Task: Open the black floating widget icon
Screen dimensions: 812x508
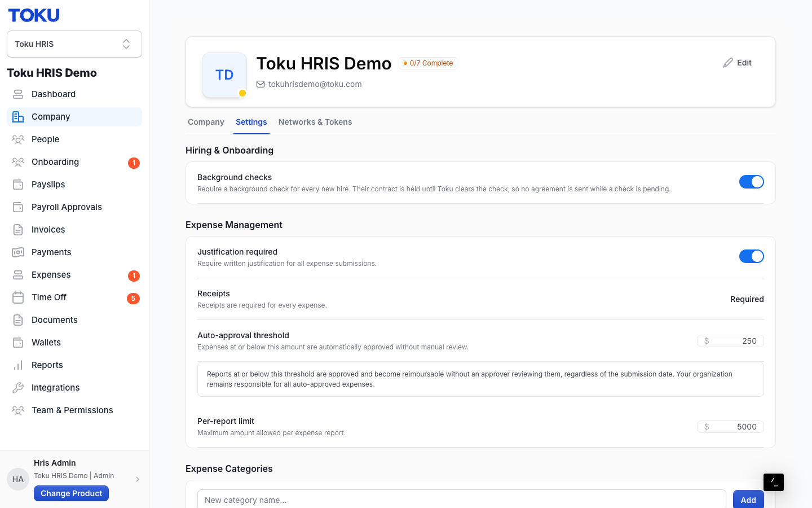Action: tap(774, 482)
